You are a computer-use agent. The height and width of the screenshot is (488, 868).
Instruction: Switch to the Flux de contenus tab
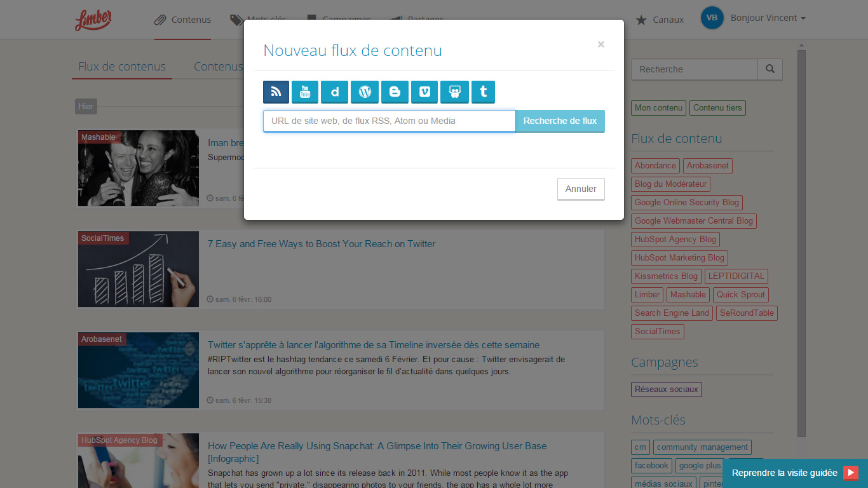coord(122,67)
